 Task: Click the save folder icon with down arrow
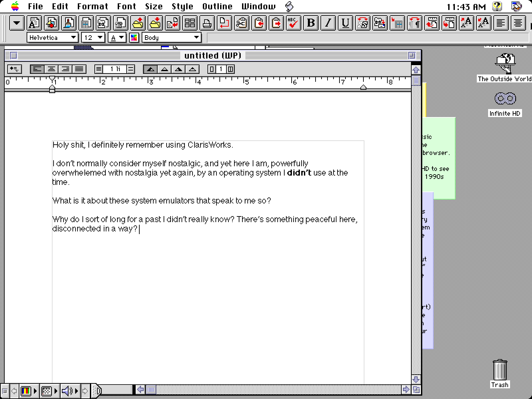click(x=155, y=23)
